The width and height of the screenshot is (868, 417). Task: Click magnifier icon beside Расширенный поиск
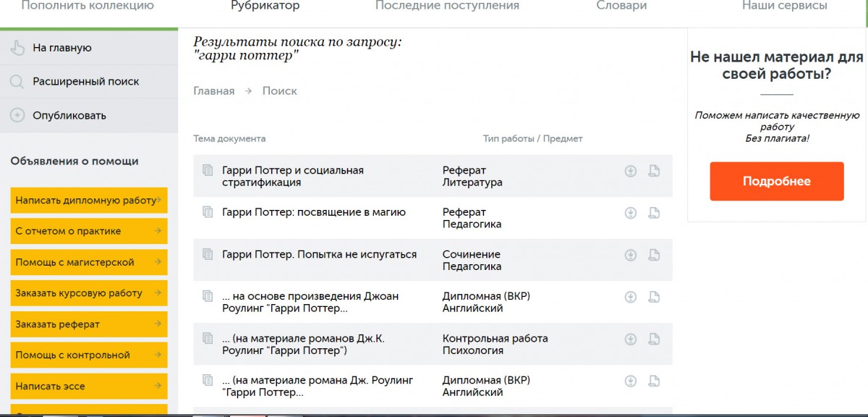(17, 82)
